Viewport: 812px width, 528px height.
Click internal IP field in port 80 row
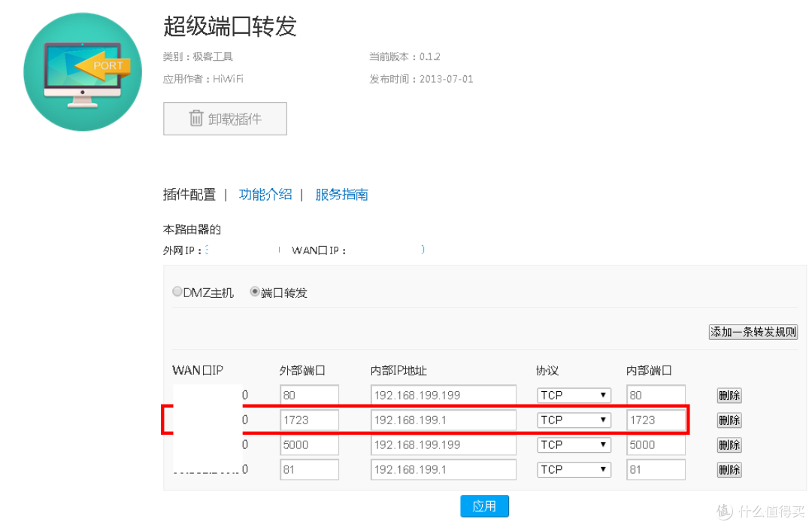click(444, 396)
